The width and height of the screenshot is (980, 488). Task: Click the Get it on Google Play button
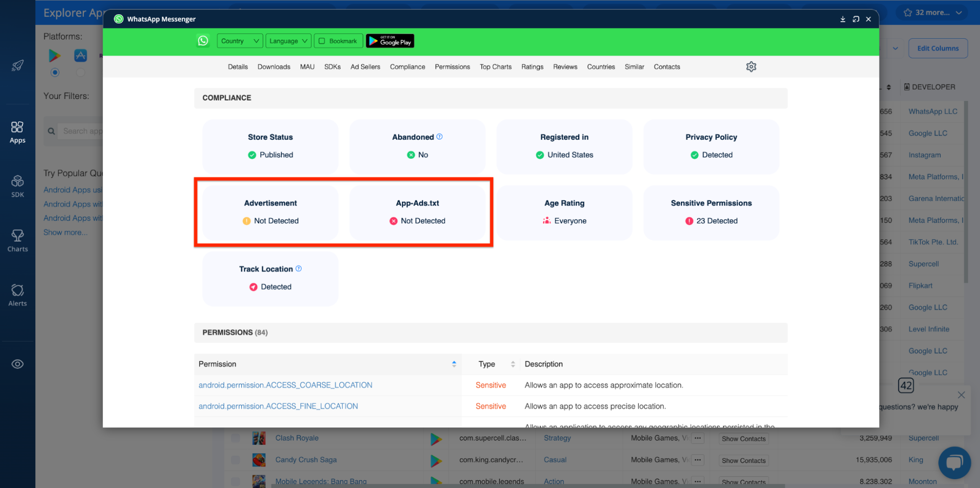[390, 41]
